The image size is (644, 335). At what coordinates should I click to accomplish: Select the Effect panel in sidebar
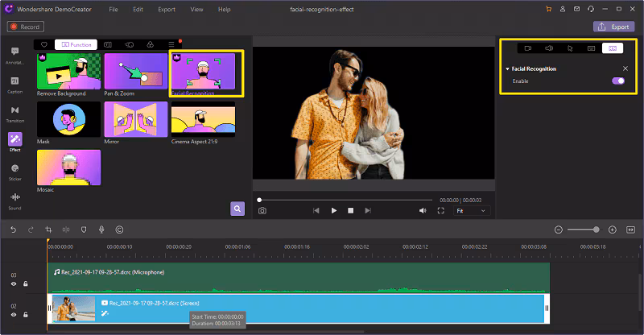[x=14, y=143]
